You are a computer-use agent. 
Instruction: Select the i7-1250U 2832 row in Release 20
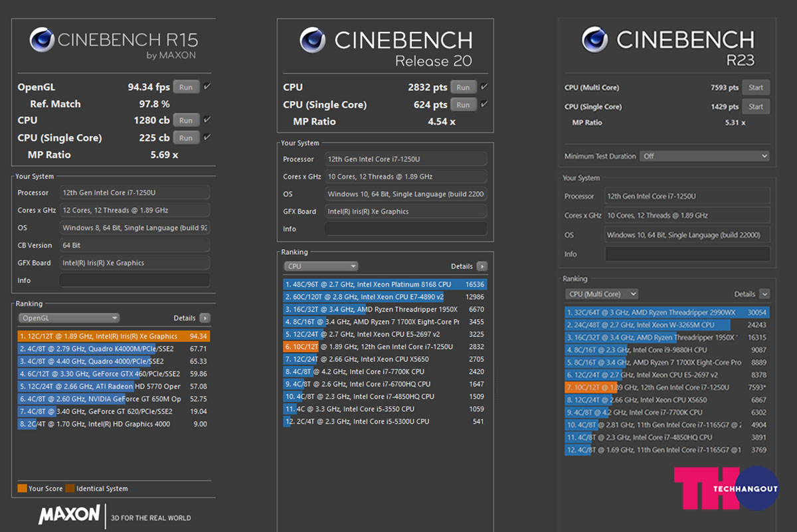tap(385, 347)
